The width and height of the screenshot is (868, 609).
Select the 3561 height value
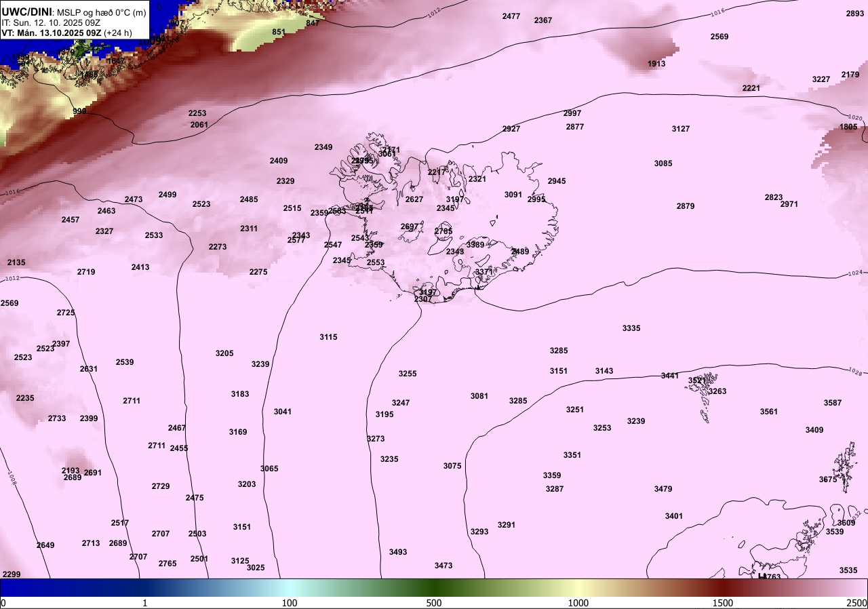point(769,412)
